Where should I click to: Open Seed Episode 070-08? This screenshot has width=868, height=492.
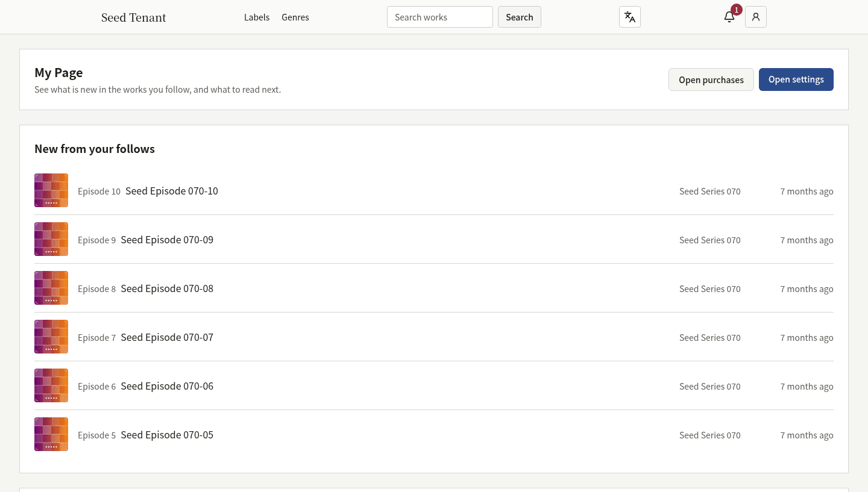167,288
